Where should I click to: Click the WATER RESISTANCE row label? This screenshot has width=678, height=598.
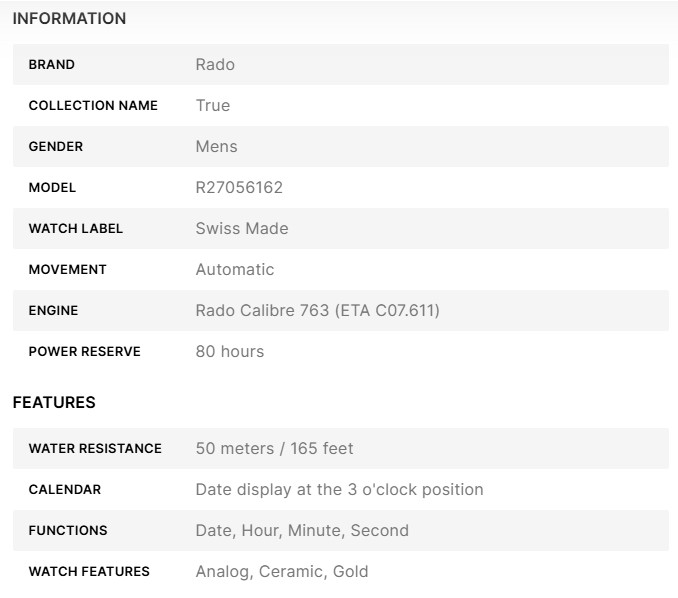click(95, 448)
